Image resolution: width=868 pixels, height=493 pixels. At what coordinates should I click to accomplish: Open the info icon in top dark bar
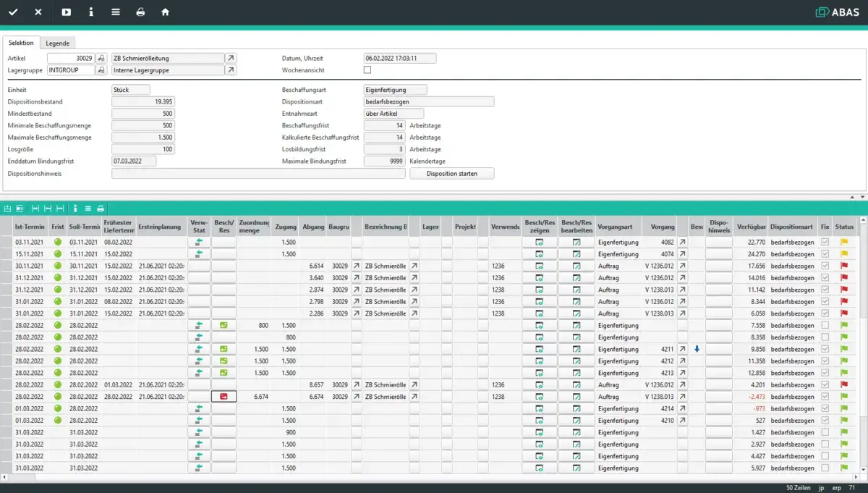pyautogui.click(x=91, y=12)
